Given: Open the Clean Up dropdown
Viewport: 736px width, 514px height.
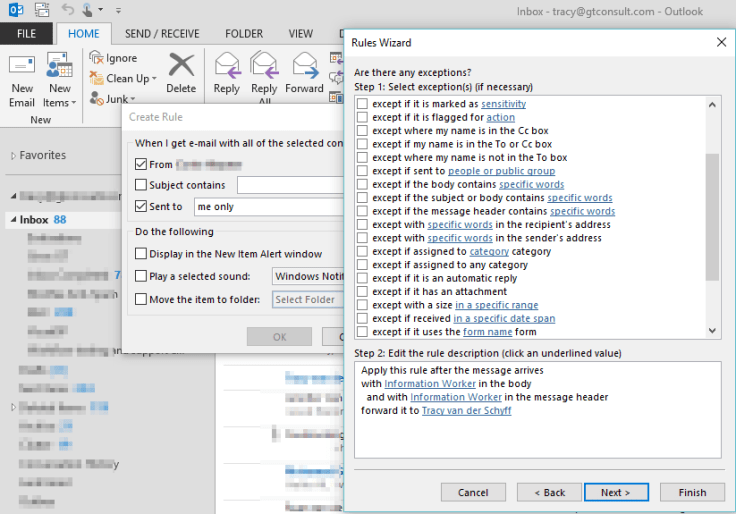Looking at the screenshot, I should (125, 78).
